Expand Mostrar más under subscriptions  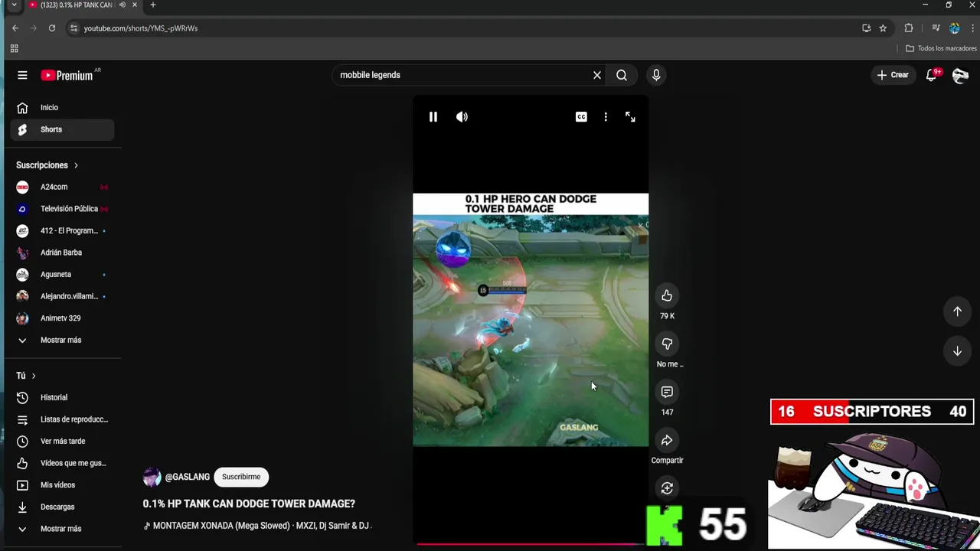(x=62, y=340)
